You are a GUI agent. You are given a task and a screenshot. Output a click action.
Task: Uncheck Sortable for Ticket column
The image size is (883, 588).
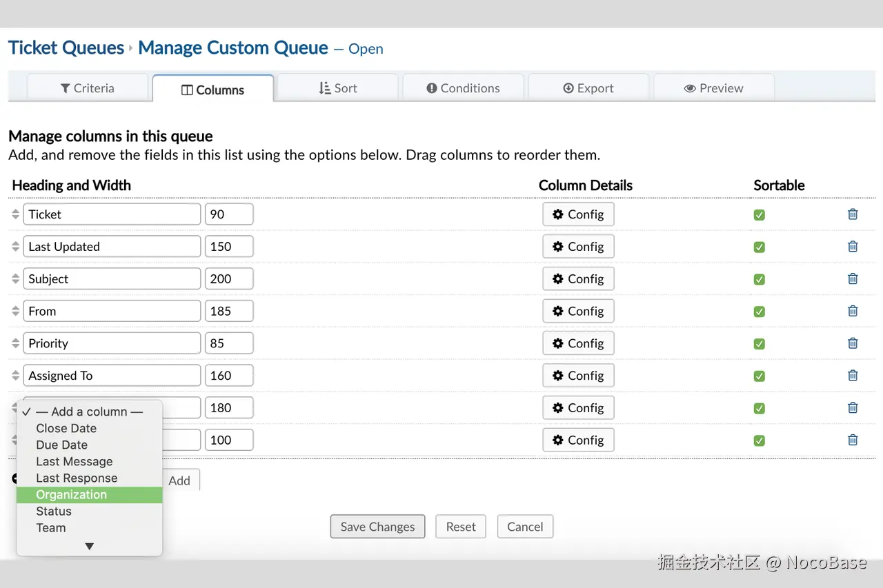(x=760, y=215)
